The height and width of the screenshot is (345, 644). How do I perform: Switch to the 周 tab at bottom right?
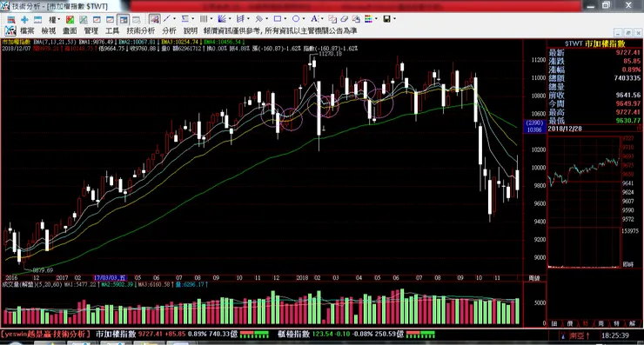[x=601, y=323]
